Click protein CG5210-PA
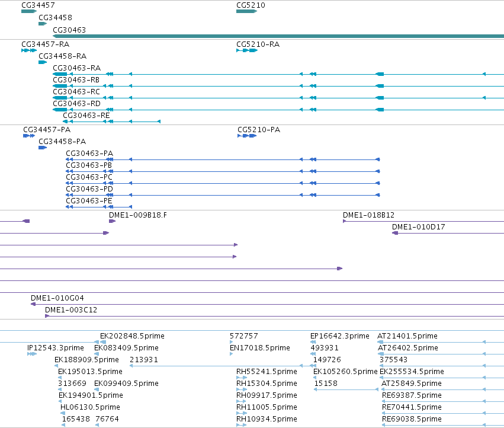 (x=247, y=136)
